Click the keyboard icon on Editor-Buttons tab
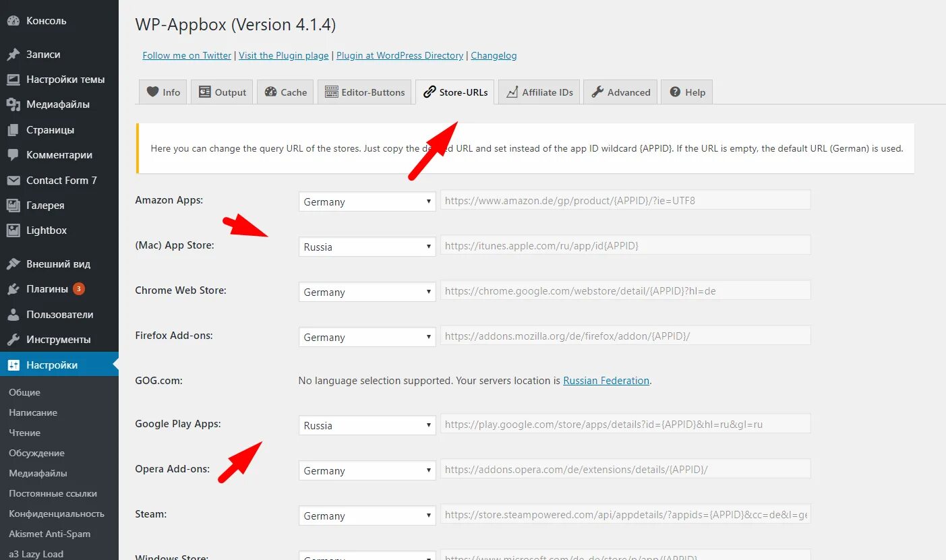Image resolution: width=946 pixels, height=560 pixels. (332, 92)
